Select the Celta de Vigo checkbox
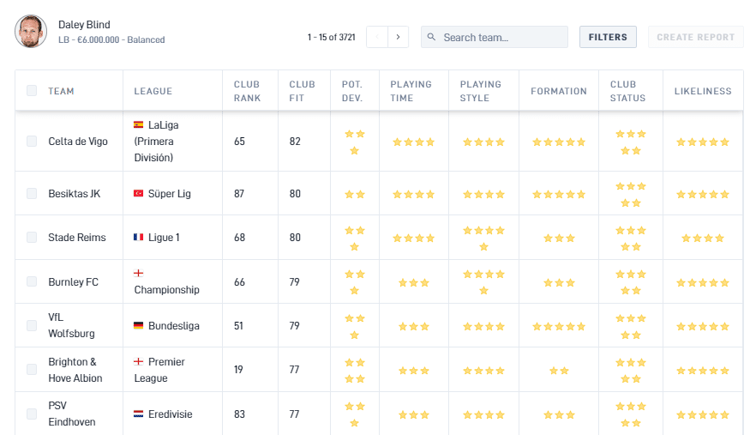Screen dimensions: 750x435 click(32, 141)
